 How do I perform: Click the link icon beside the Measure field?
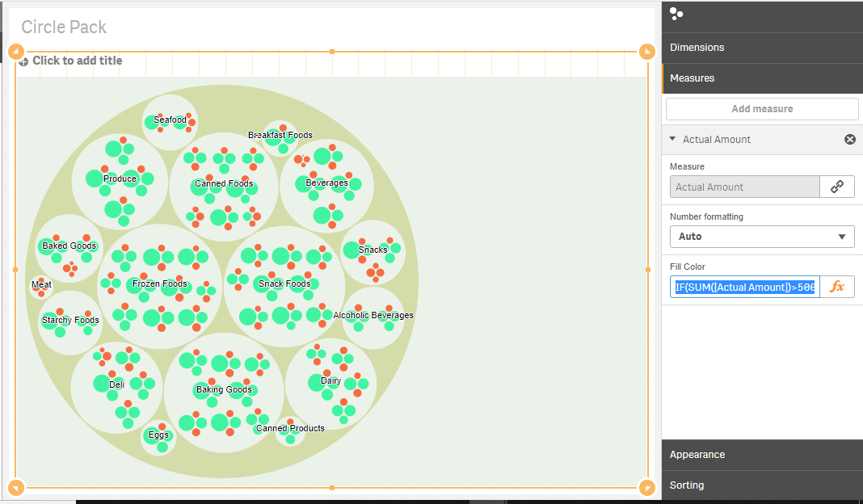point(837,187)
